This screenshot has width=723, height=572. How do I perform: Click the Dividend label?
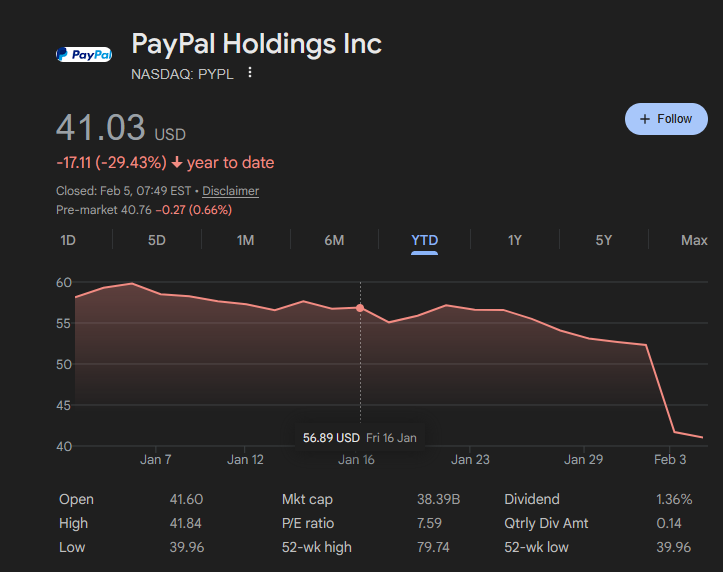coord(532,499)
